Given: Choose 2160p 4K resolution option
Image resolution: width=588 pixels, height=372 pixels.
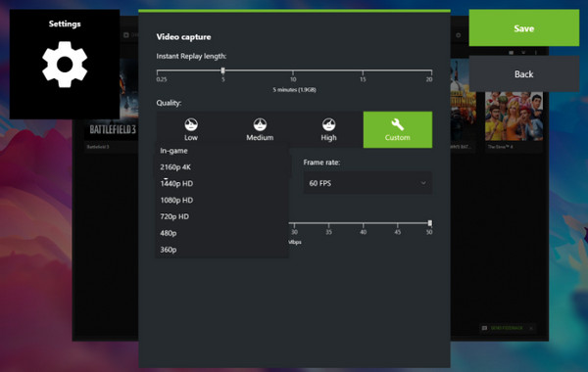Looking at the screenshot, I should [222, 167].
